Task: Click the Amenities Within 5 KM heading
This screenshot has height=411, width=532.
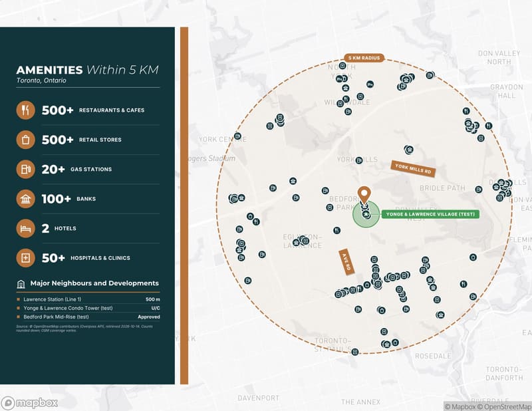Action: (88, 70)
